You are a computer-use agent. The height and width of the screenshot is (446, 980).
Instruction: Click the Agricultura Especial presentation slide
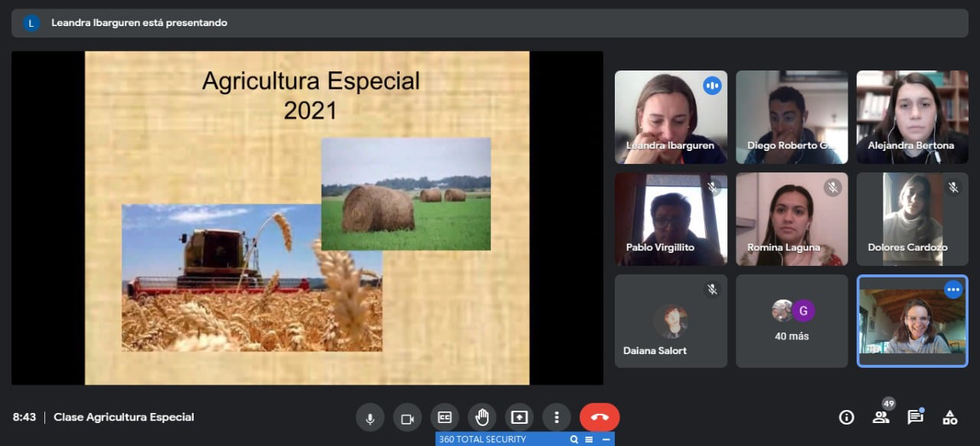tap(307, 218)
